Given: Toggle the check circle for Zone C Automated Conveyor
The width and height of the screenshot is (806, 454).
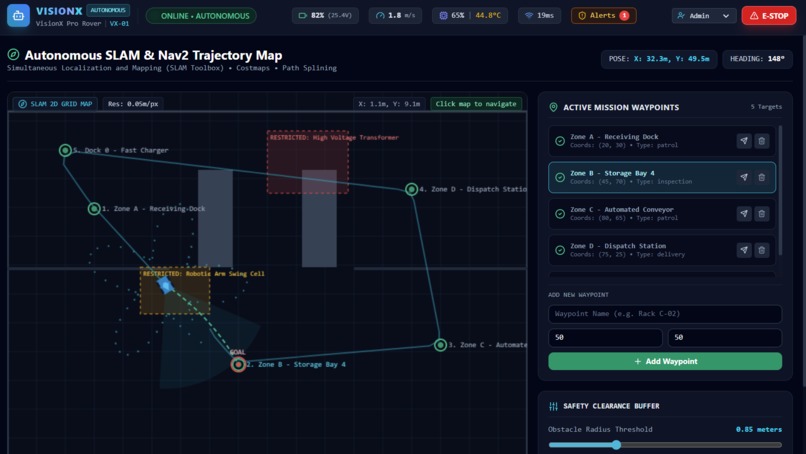Looking at the screenshot, I should point(560,214).
